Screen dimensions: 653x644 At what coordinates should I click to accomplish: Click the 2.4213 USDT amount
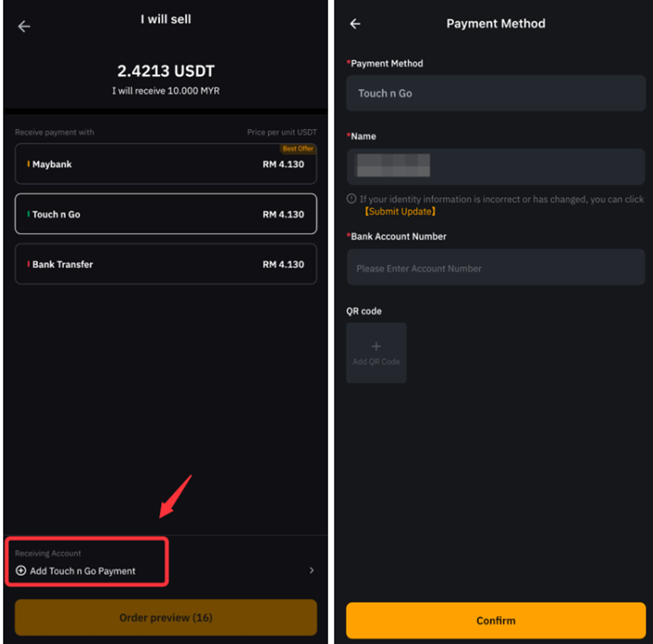pyautogui.click(x=166, y=71)
